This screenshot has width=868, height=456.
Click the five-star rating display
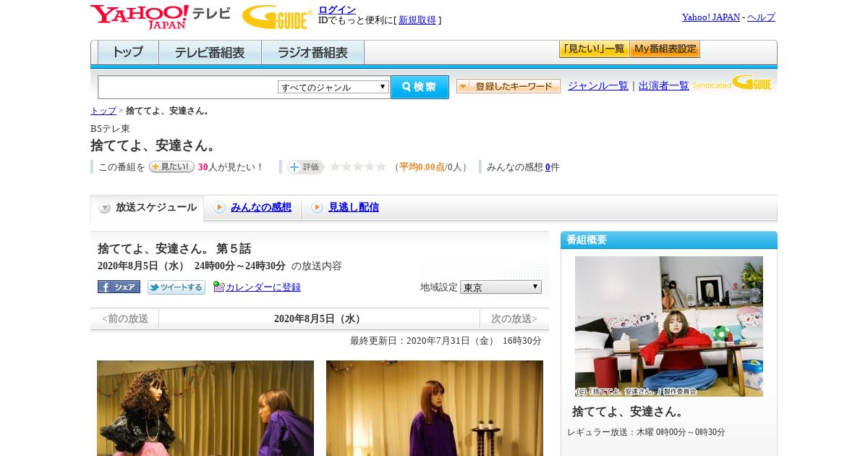click(x=358, y=166)
